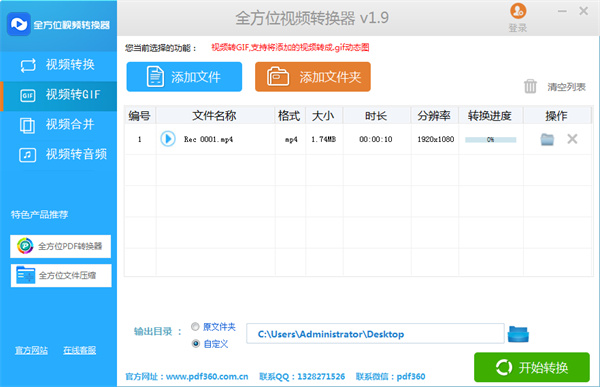The width and height of the screenshot is (600, 387).
Task: Click the 添加文件 button
Action: [184, 77]
